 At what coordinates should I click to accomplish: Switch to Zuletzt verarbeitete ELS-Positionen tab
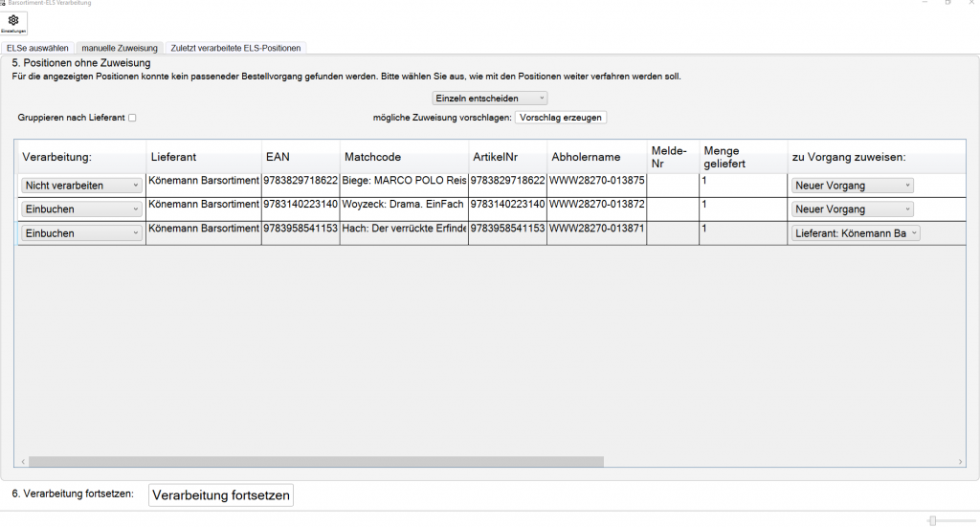(x=235, y=47)
